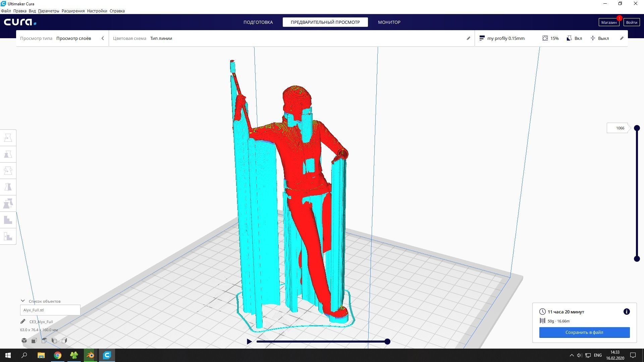
Task: Switch to 3D perspective view cube icon
Action: click(x=24, y=341)
